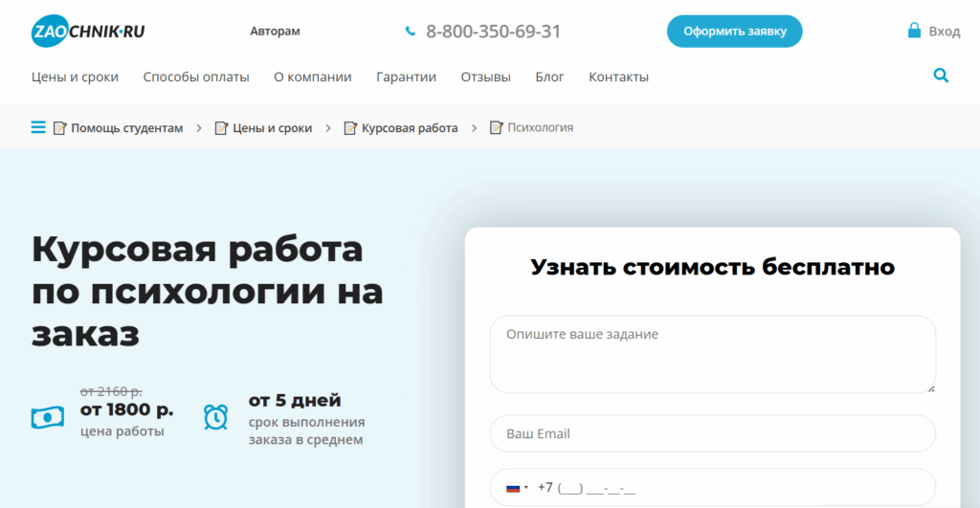Click chevron after Курсовая работа breadcrumb
Screen dimensions: 980x508
point(474,128)
